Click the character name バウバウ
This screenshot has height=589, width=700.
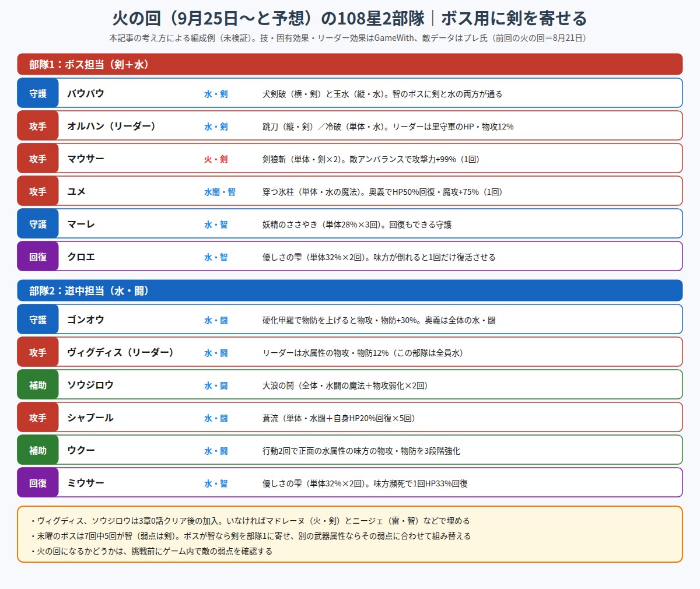(86, 93)
